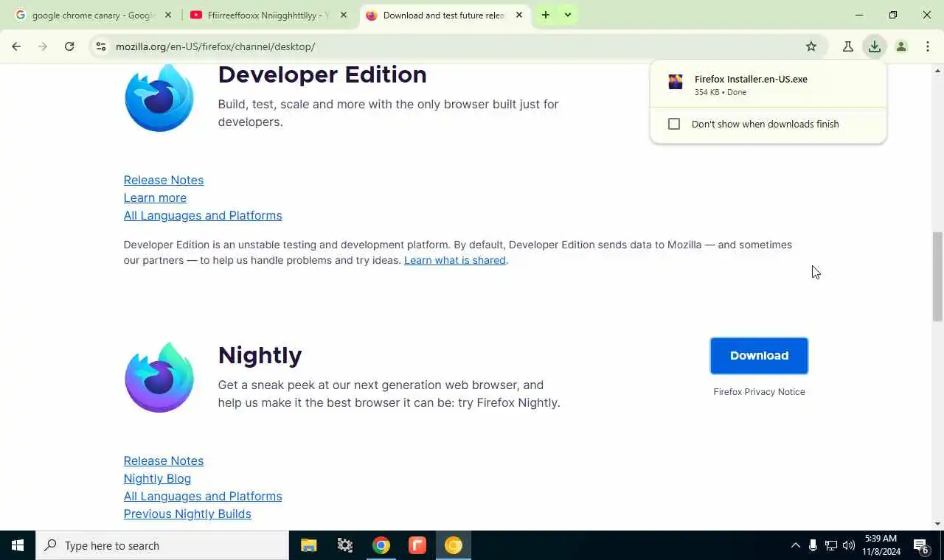Open Developer Edition Learn more link
Image resolution: width=944 pixels, height=560 pixels.
click(155, 197)
